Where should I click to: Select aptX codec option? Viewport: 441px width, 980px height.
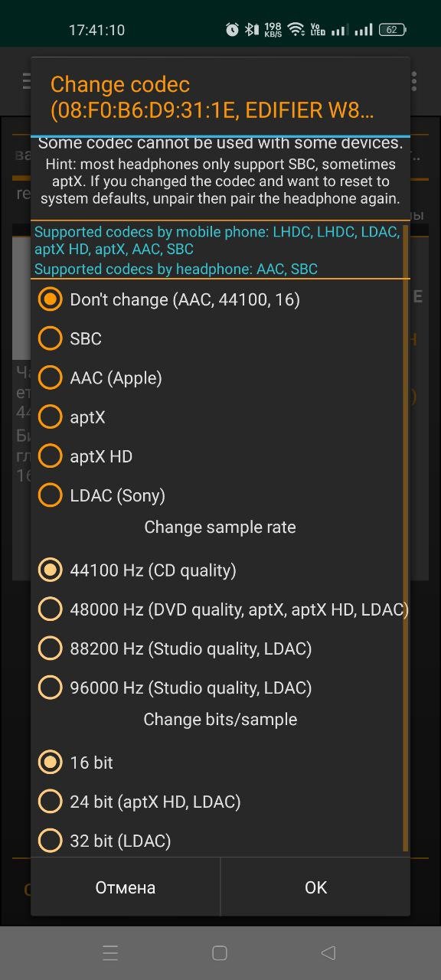tap(220, 417)
